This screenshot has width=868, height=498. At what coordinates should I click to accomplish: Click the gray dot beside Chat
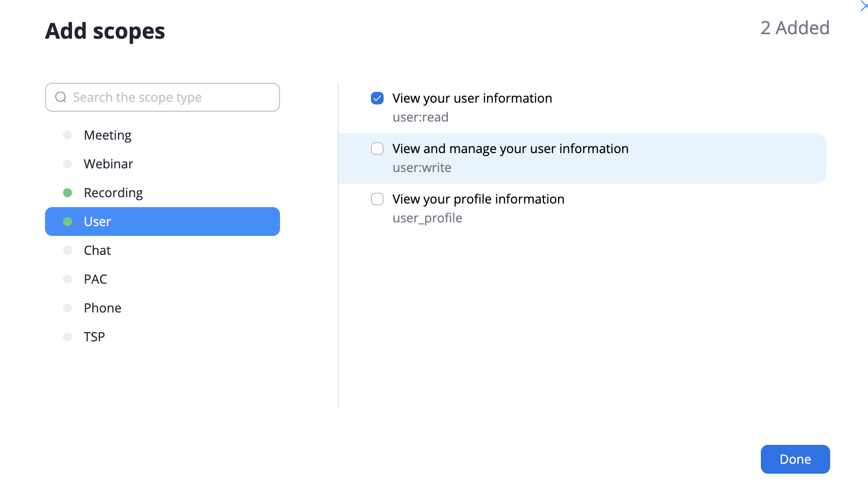[x=68, y=250]
